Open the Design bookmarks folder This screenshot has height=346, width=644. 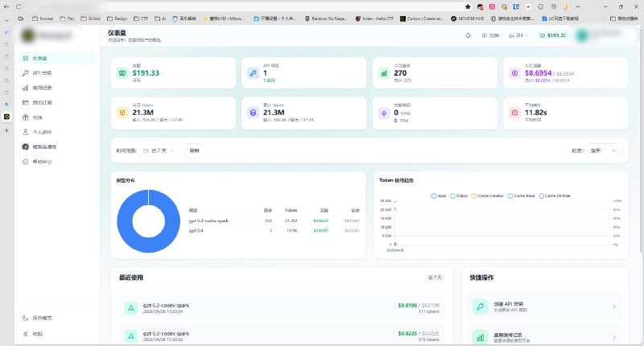click(117, 19)
